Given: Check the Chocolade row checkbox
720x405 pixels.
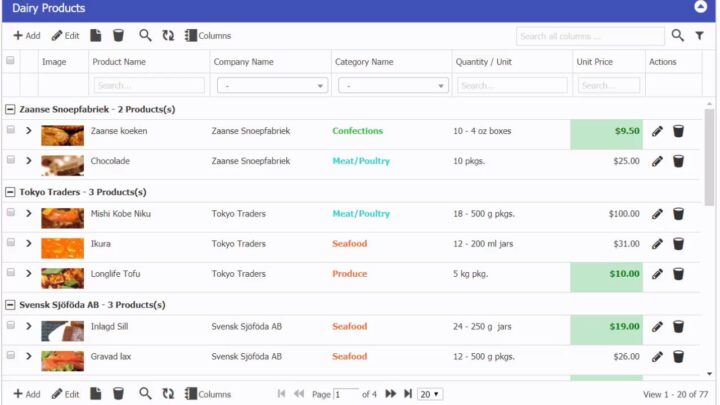Looking at the screenshot, I should (x=11, y=159).
